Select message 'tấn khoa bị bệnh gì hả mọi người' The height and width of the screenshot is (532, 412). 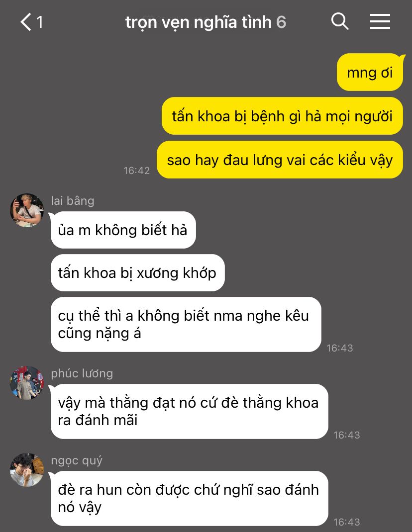click(x=282, y=116)
